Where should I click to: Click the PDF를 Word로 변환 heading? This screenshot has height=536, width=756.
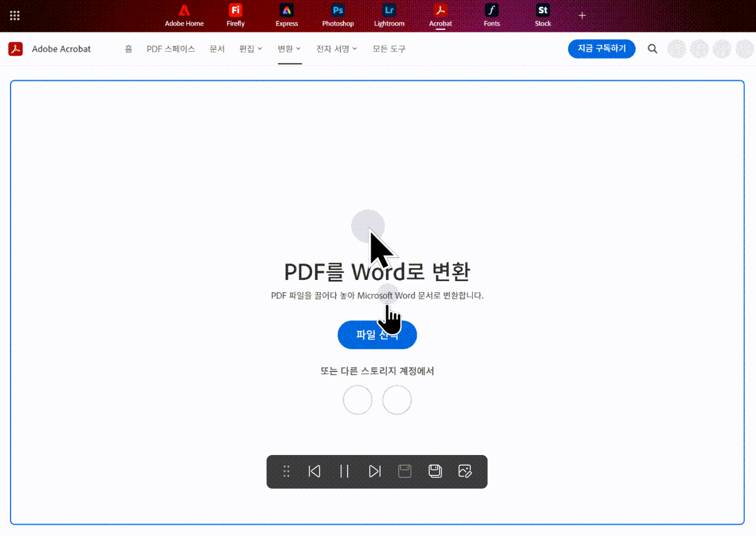(x=377, y=272)
